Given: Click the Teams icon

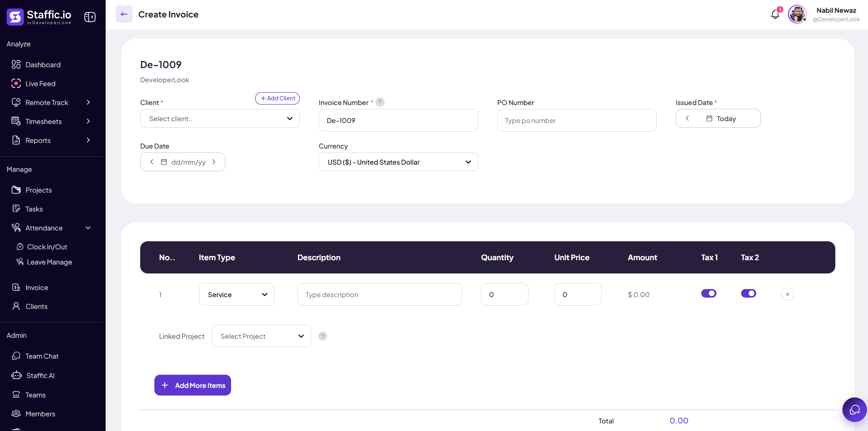Looking at the screenshot, I should 16,395.
